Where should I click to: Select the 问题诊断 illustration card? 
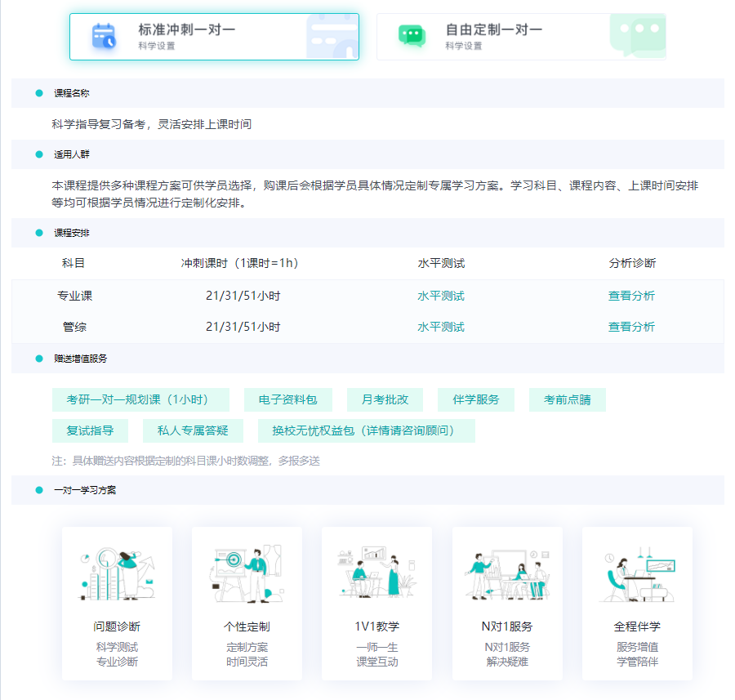pyautogui.click(x=116, y=604)
